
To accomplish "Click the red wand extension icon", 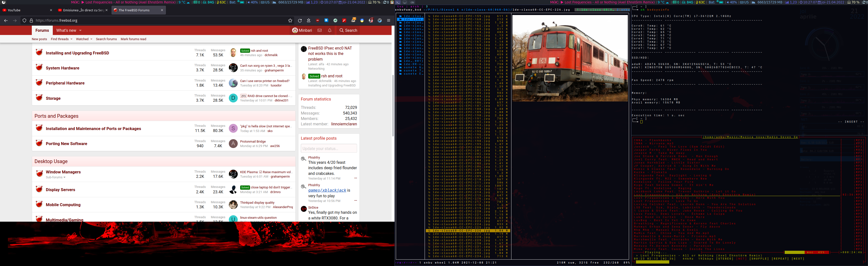I will pyautogui.click(x=344, y=20).
